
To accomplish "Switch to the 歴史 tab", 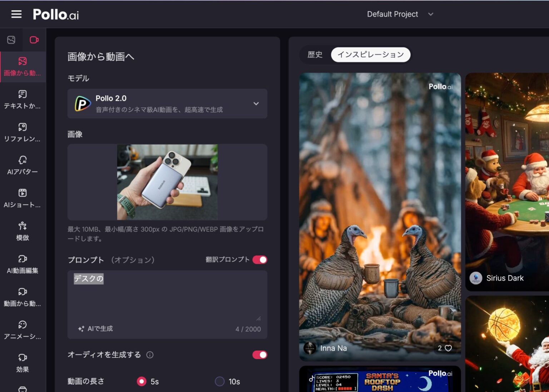I will pos(314,55).
